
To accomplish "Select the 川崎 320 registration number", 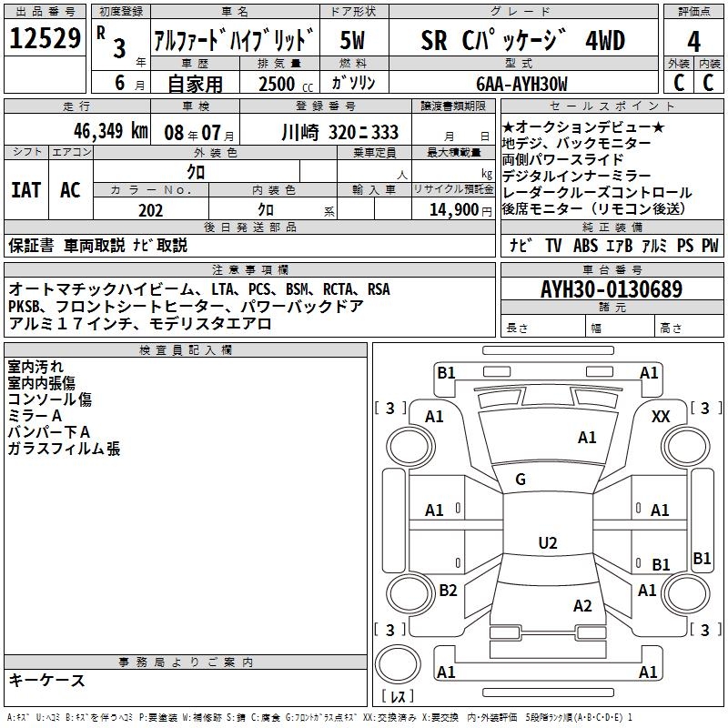I will click(x=340, y=132).
